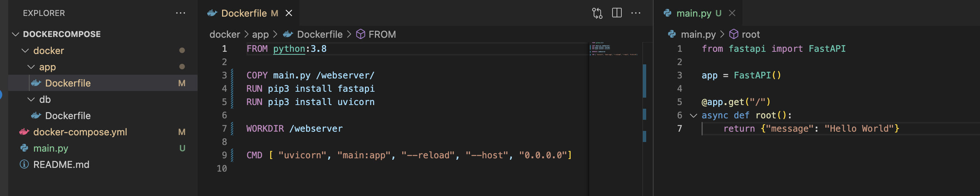Click the FROM symbol icon in breadcrumb
Viewport: 980px width, 196px height.
[360, 34]
